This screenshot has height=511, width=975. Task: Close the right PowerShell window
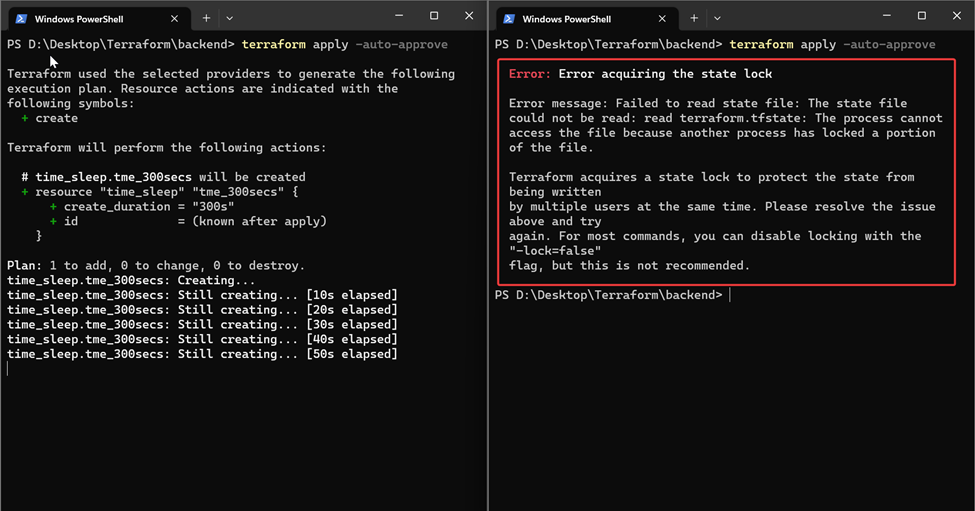956,16
